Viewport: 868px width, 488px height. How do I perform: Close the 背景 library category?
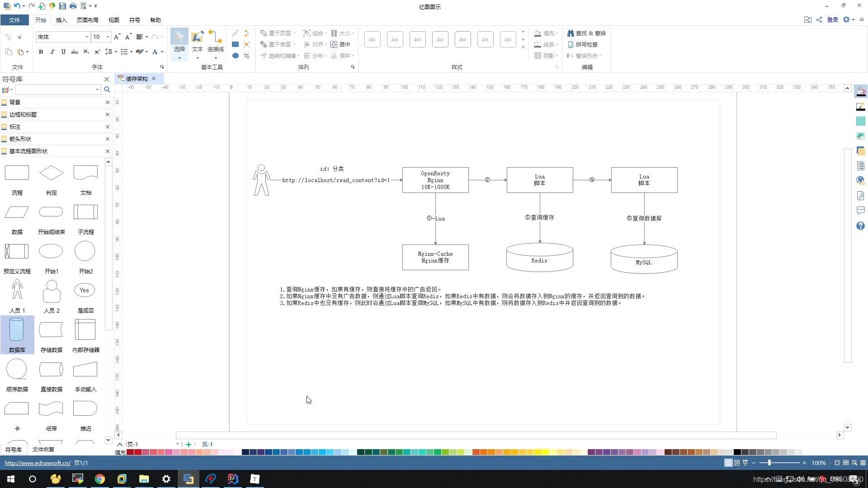(108, 102)
